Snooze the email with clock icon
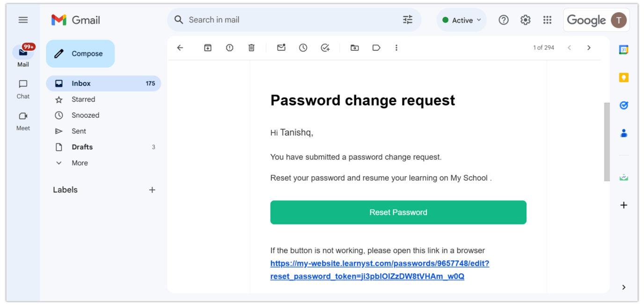 pyautogui.click(x=303, y=47)
